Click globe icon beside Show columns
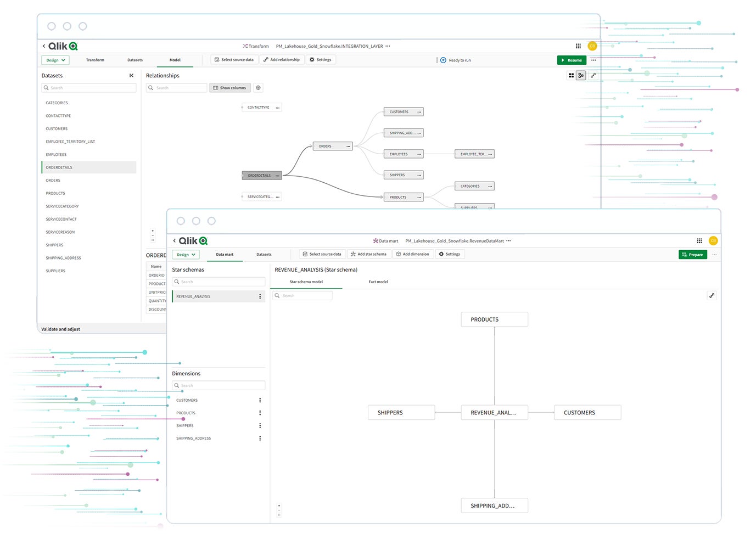The height and width of the screenshot is (534, 756). [258, 88]
